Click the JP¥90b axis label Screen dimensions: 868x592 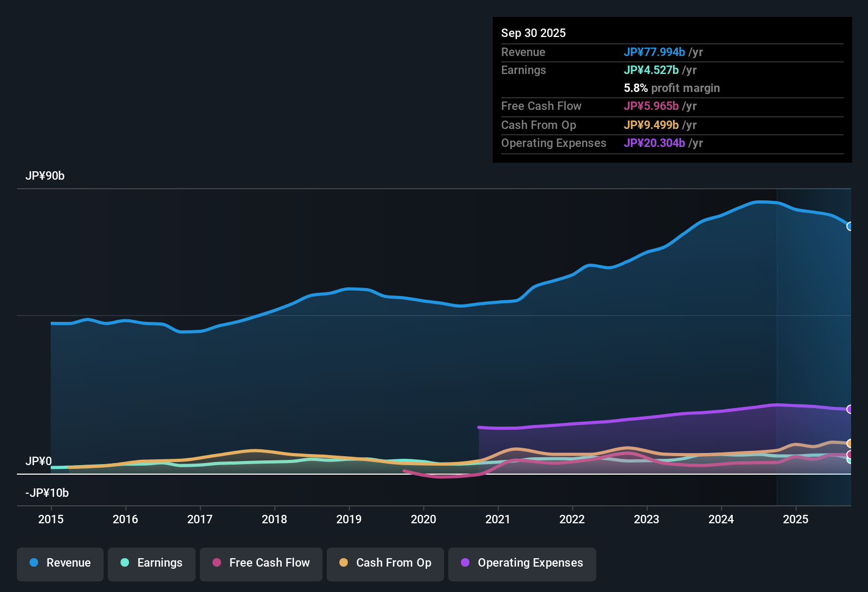pos(45,176)
